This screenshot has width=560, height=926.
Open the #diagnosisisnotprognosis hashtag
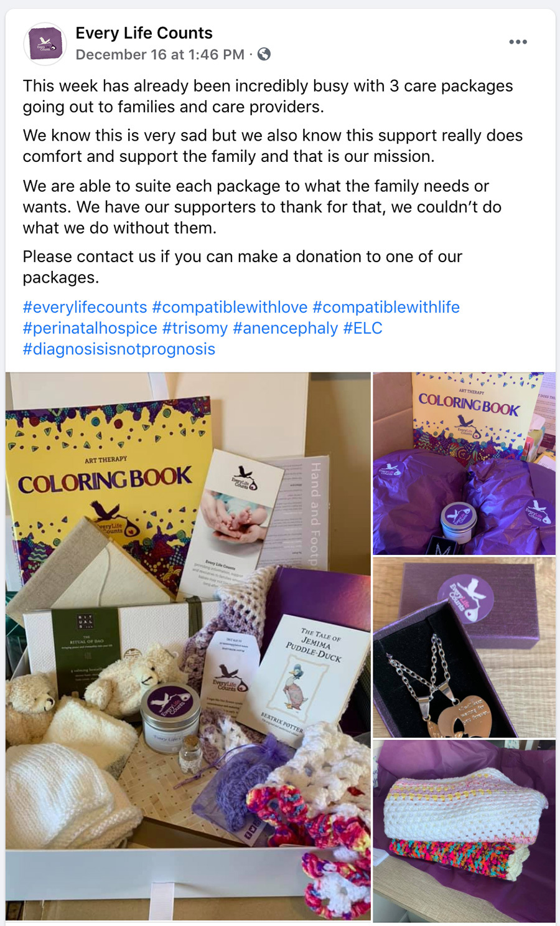[119, 349]
